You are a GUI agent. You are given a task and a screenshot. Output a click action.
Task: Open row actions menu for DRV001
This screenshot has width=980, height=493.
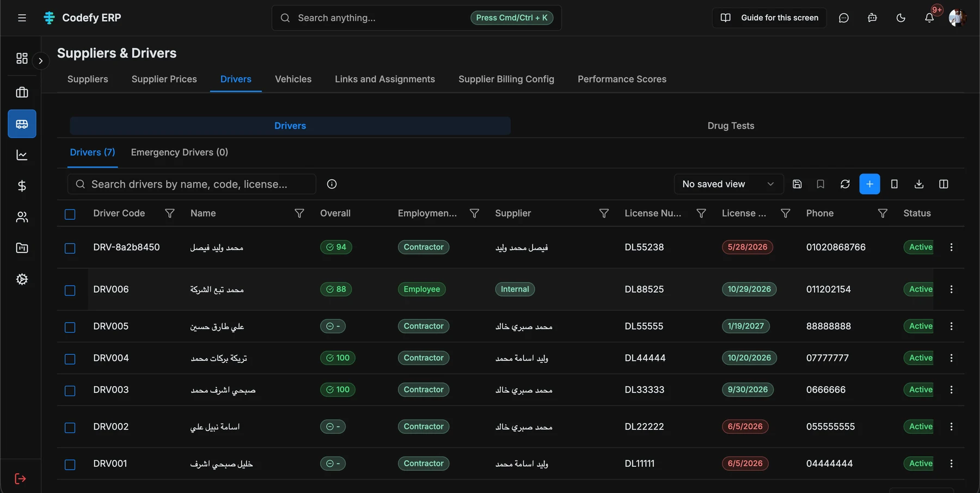click(951, 464)
